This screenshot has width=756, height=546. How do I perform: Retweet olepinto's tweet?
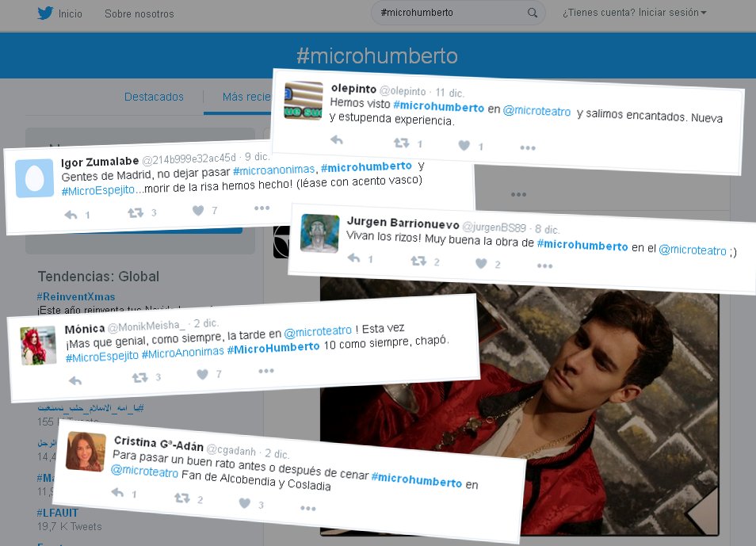coord(402,143)
